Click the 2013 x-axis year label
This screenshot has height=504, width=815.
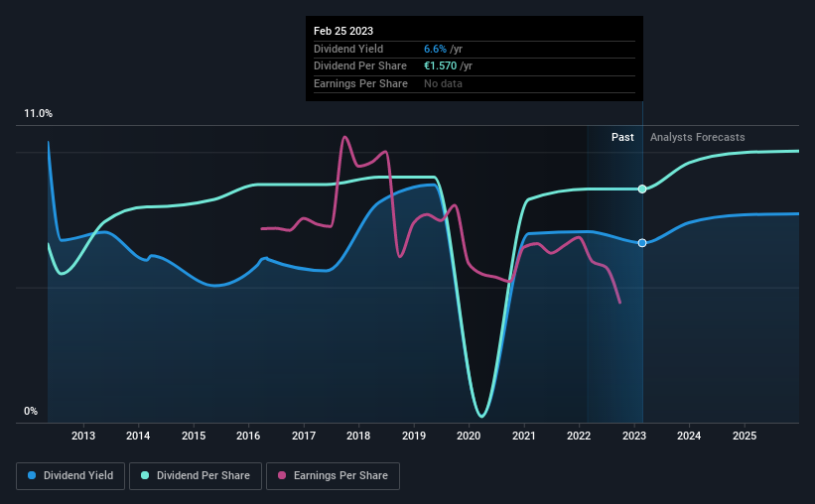[83, 436]
